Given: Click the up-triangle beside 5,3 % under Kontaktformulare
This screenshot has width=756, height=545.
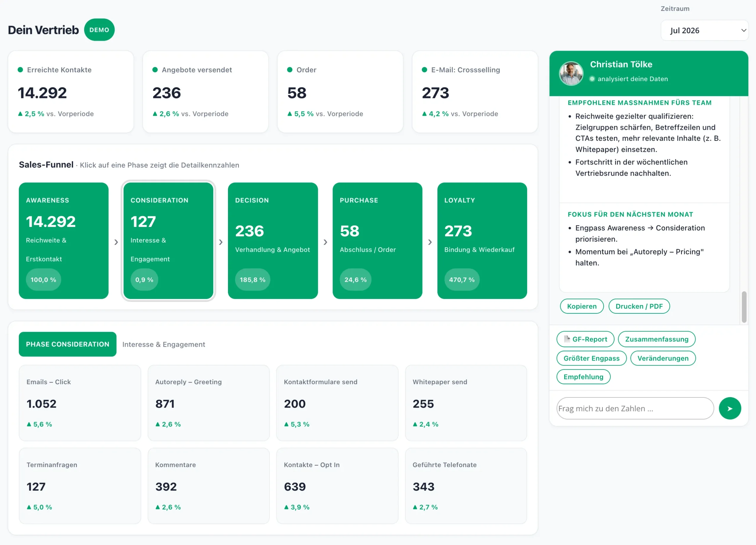Looking at the screenshot, I should point(286,424).
